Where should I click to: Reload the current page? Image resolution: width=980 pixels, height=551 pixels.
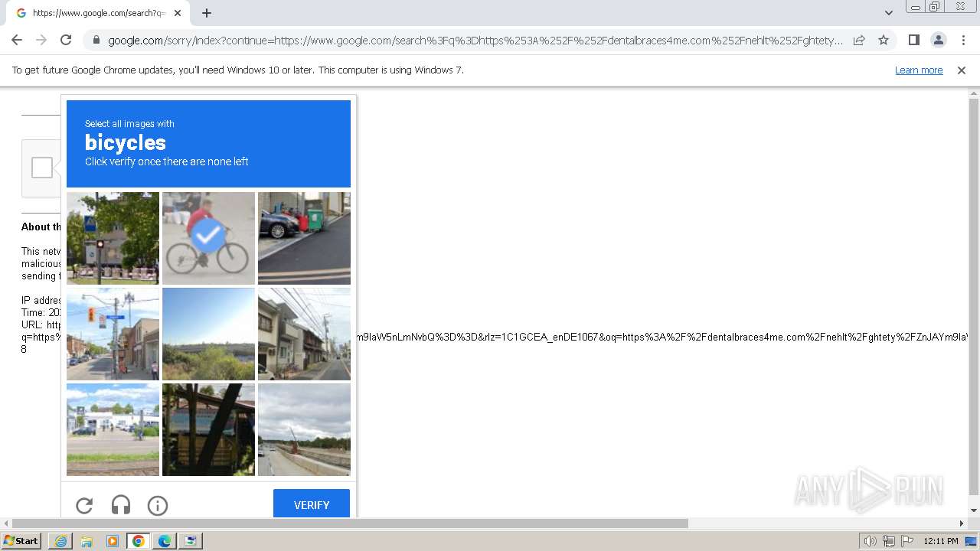click(66, 40)
